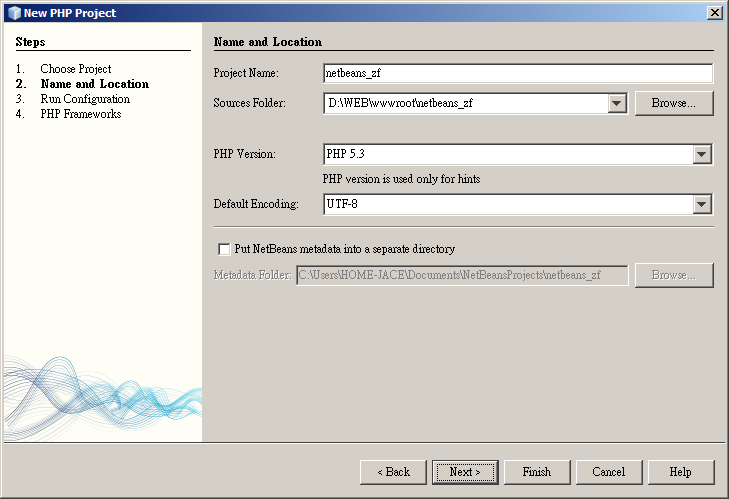Click the Metadata Folder path field
729x499 pixels.
[x=462, y=275]
